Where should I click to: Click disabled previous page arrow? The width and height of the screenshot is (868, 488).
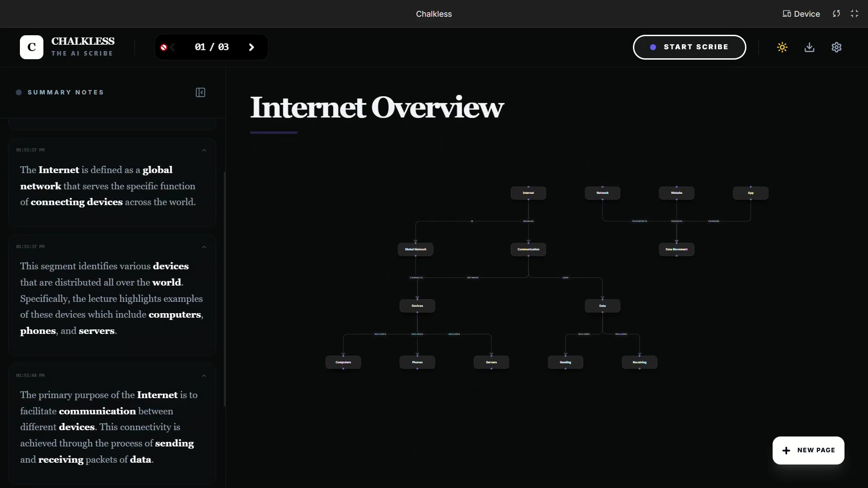(x=172, y=47)
